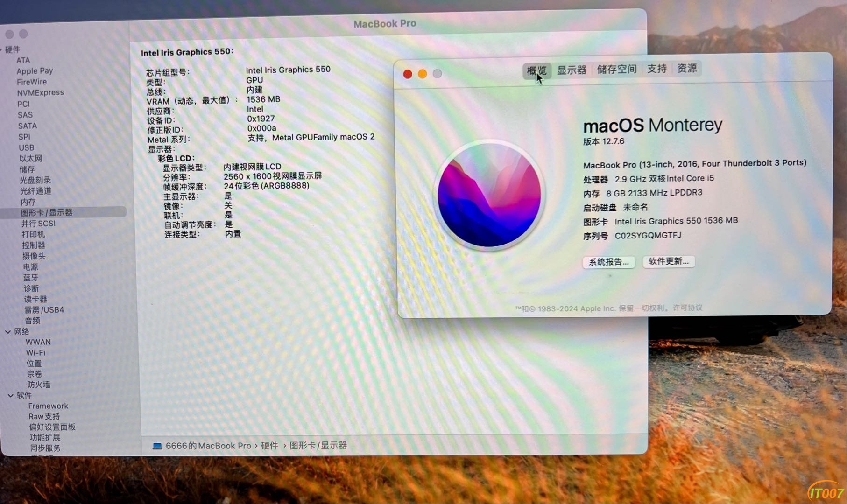Click the laptop icon in path bar
The image size is (847, 504).
[x=157, y=446]
